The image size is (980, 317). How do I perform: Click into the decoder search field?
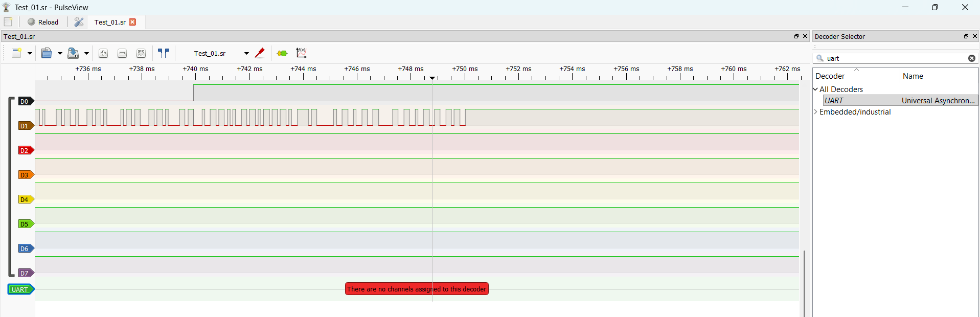(x=895, y=58)
